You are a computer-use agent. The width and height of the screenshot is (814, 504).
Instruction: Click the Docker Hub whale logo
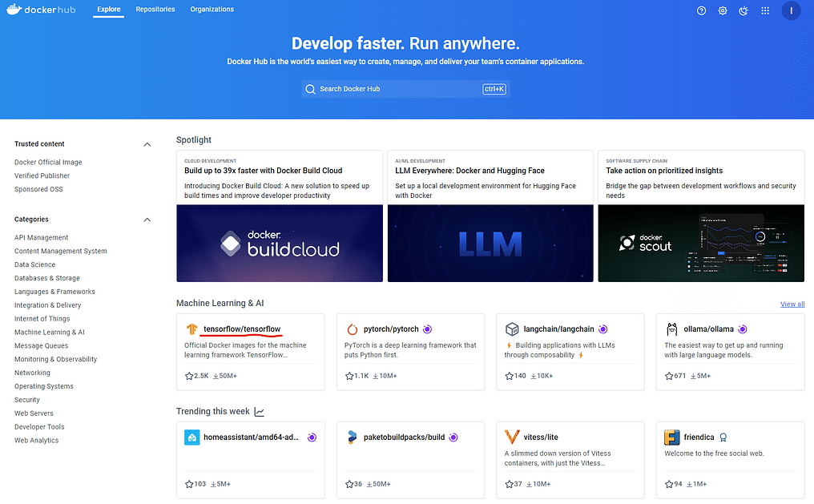coord(14,10)
